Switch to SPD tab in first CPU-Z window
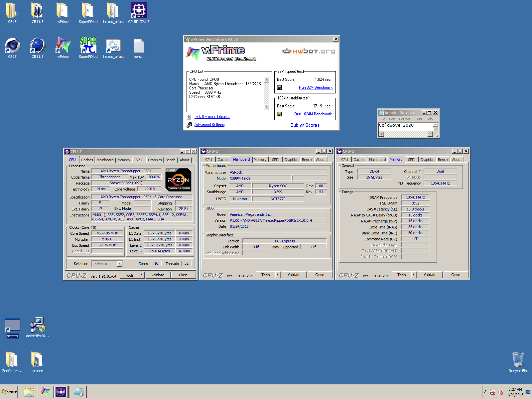The height and width of the screenshot is (399, 532). 139,160
